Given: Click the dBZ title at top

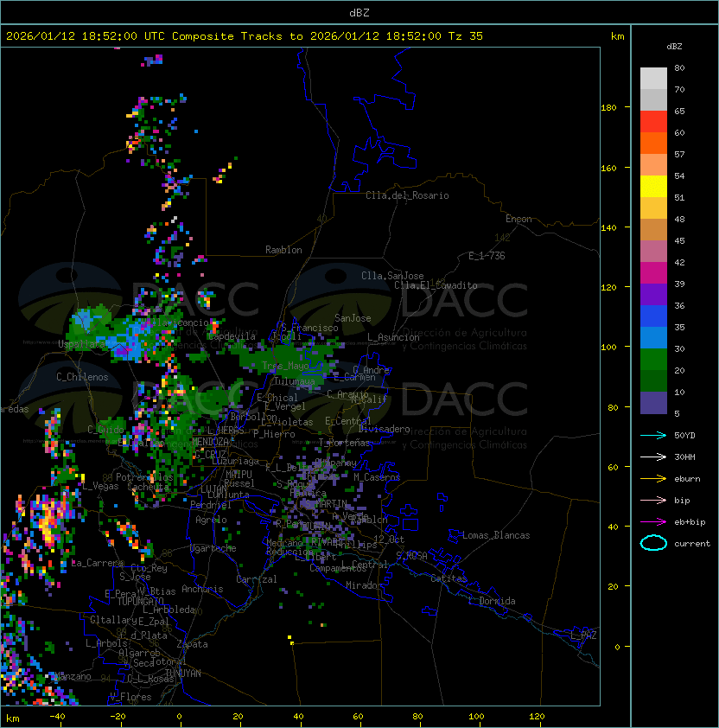Looking at the screenshot, I should click(359, 13).
